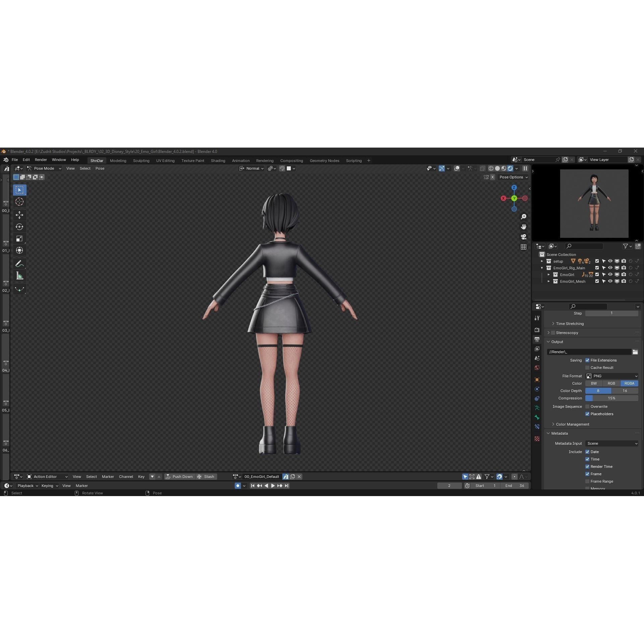Image resolution: width=644 pixels, height=644 pixels.
Task: Click the Stash button in the Action Editor
Action: click(207, 477)
